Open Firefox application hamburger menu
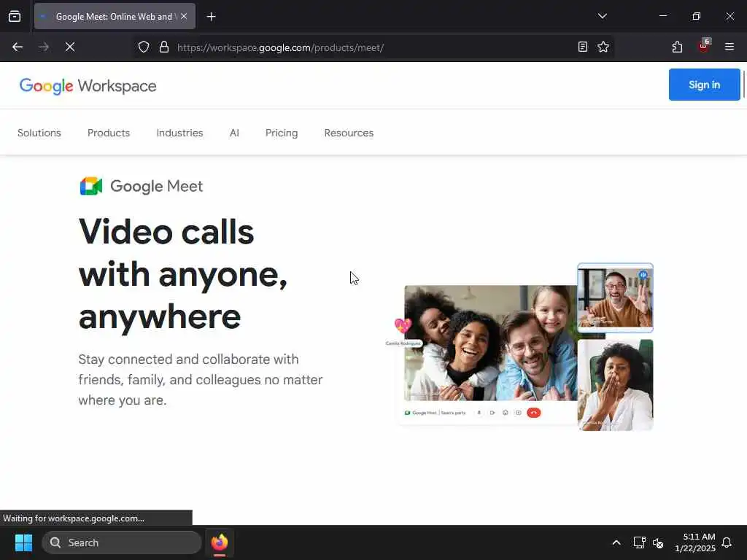Image resolution: width=747 pixels, height=560 pixels. pyautogui.click(x=729, y=47)
